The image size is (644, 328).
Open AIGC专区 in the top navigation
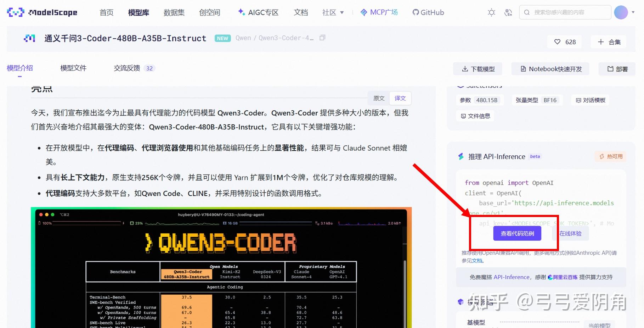(x=258, y=12)
